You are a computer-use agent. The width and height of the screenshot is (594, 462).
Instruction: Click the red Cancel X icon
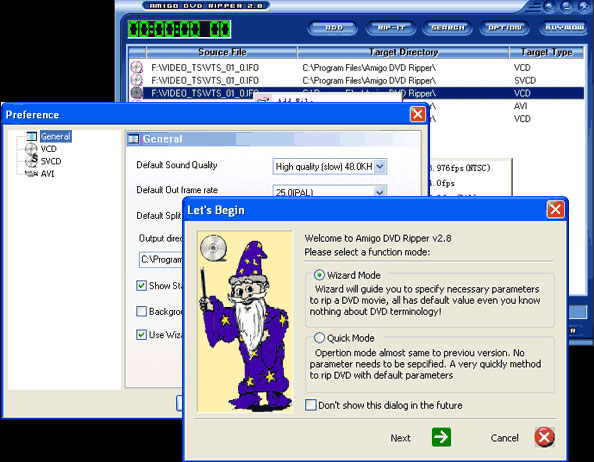[544, 437]
